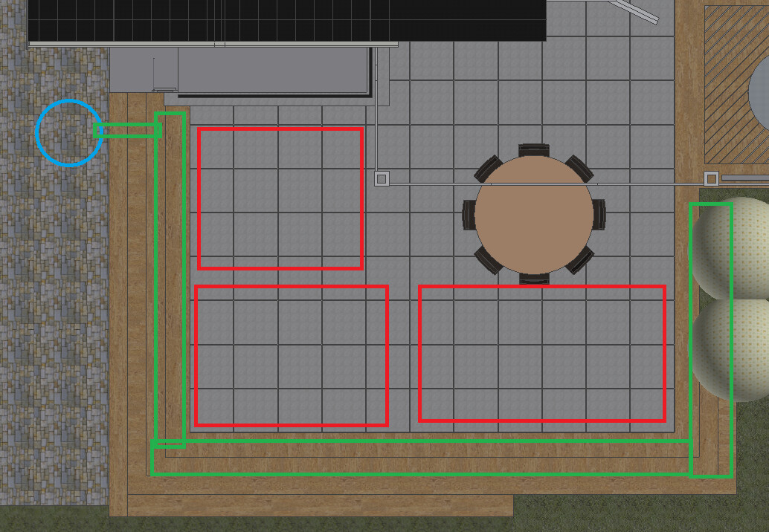
Task: Click the small square post right of the table
Action: point(711,178)
